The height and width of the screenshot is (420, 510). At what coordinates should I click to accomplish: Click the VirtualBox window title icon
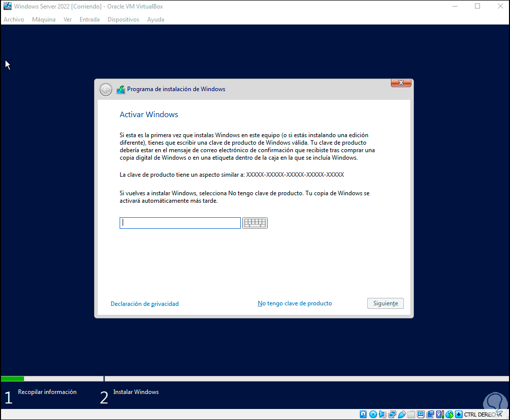(x=7, y=6)
